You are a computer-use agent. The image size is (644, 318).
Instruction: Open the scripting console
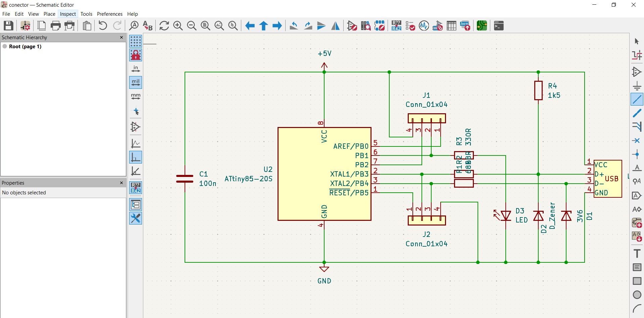coord(499,25)
